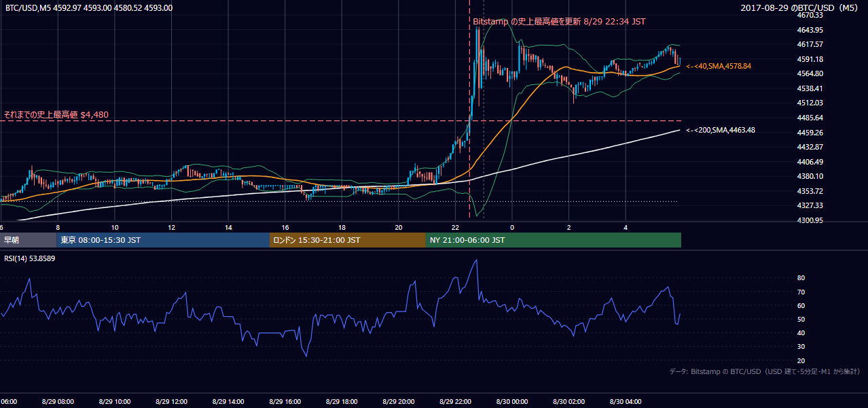868x408 pixels.
Task: Select the 40 SMA 4578.84 label
Action: [719, 66]
